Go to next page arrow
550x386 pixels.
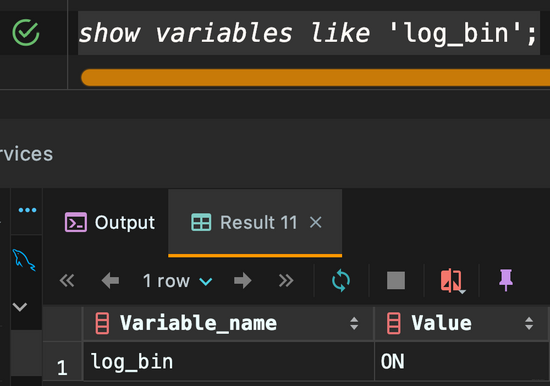coord(243,281)
